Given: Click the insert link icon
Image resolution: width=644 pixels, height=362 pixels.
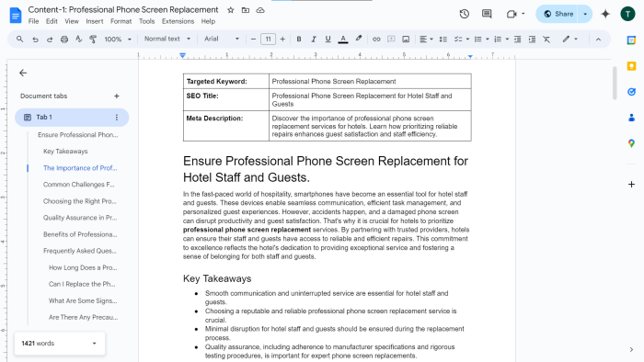Looking at the screenshot, I should click(376, 40).
